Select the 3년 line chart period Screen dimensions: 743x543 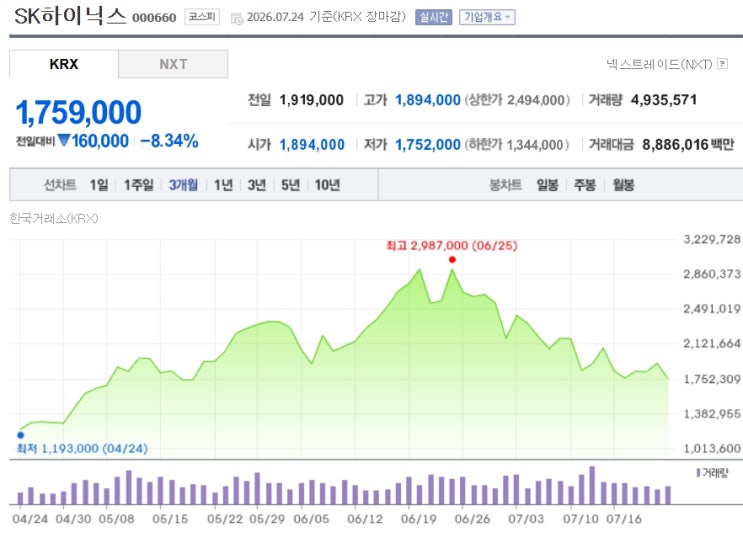257,185
